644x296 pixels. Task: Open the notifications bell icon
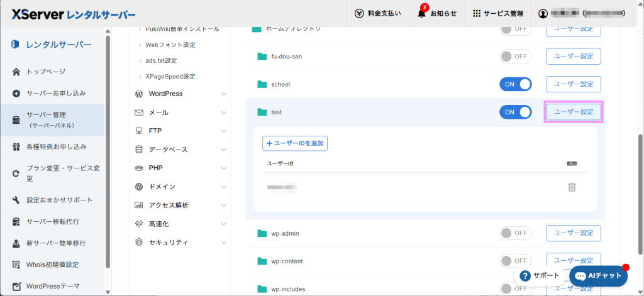[x=421, y=13]
